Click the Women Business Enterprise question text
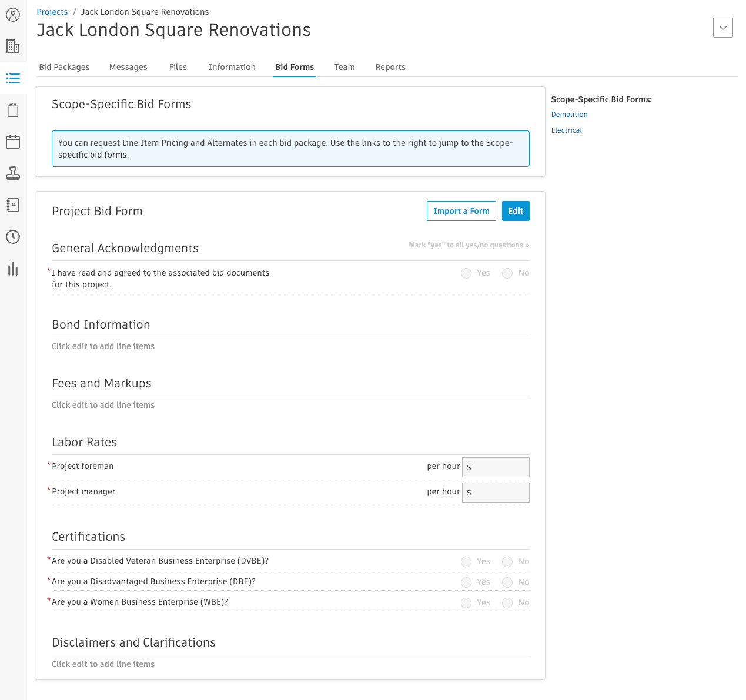Viewport: 746px width, 700px height. [140, 602]
